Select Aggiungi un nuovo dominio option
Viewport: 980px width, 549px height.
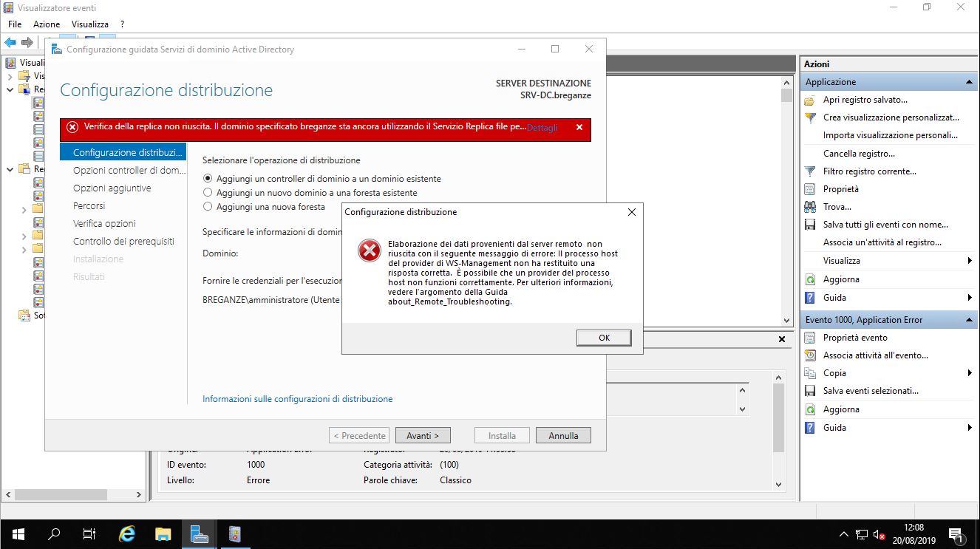coord(310,193)
